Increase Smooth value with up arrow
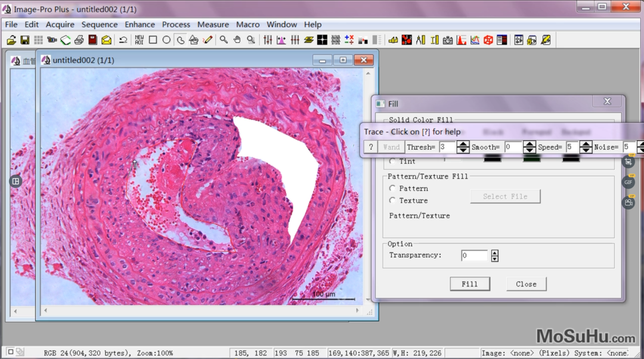The width and height of the screenshot is (644, 359). tap(530, 144)
